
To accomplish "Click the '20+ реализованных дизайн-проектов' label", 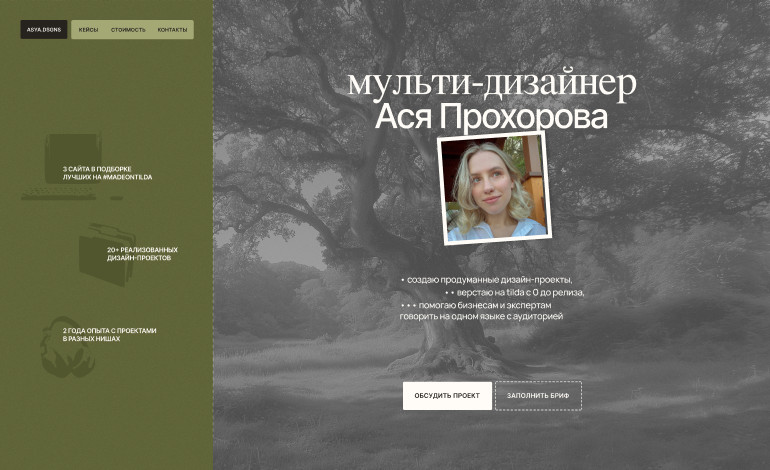I will (142, 253).
